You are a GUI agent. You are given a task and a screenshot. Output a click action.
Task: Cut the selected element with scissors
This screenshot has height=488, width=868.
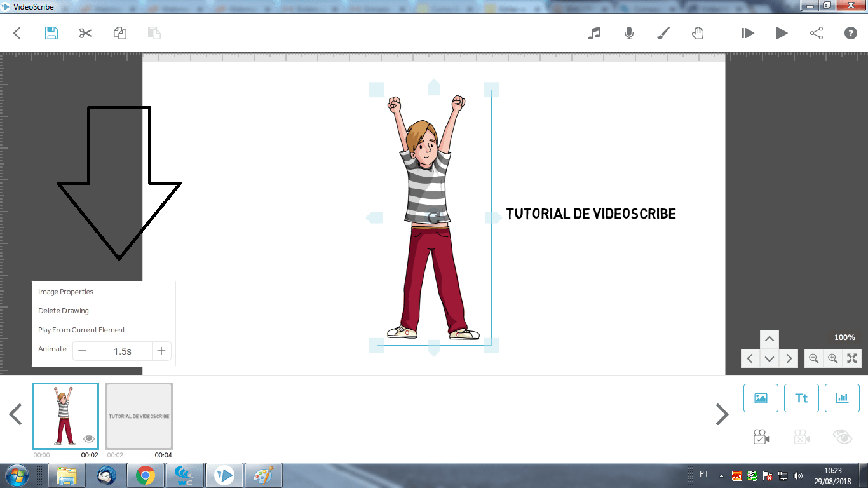tap(85, 33)
